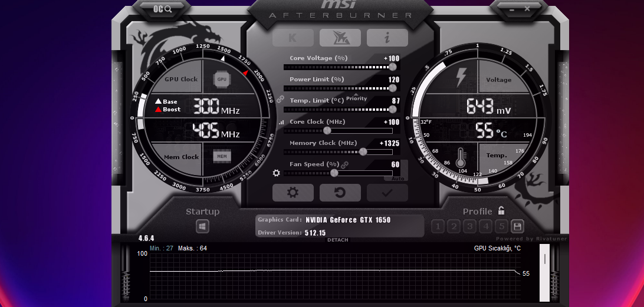Launch MSI Kombustor with the K button
Image resolution: width=644 pixels, height=307 pixels.
pos(293,38)
